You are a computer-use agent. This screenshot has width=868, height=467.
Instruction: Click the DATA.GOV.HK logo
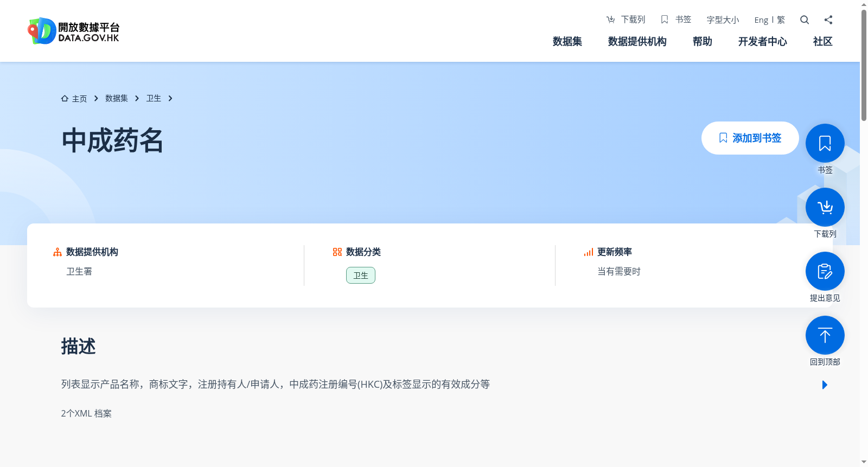tap(74, 31)
